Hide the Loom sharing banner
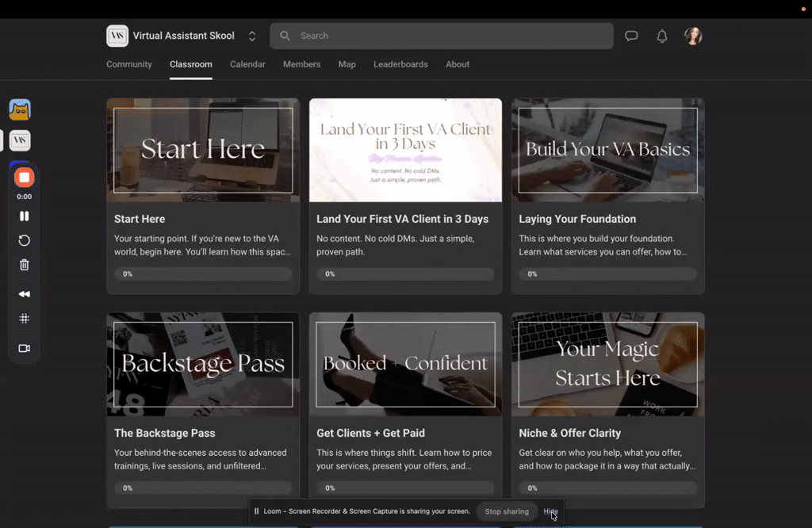The image size is (812, 528). pos(550,511)
